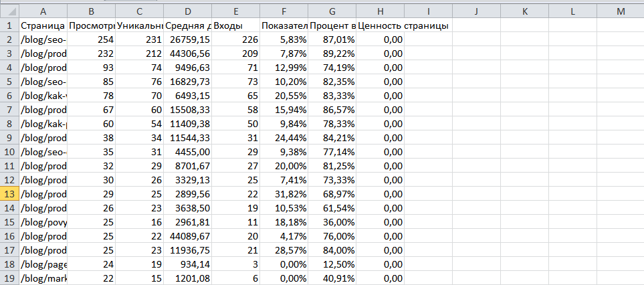This screenshot has width=644, height=285.
Task: Click cell with value 44306,56
Action: (x=188, y=54)
